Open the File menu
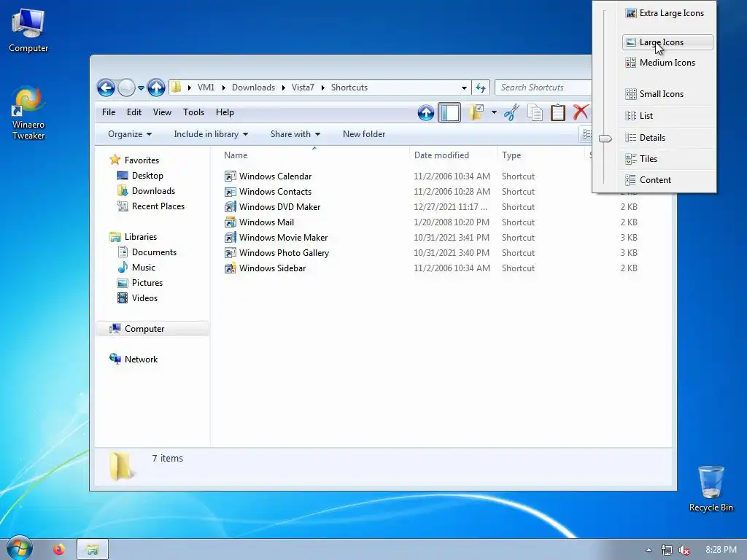747x560 pixels. 109,112
